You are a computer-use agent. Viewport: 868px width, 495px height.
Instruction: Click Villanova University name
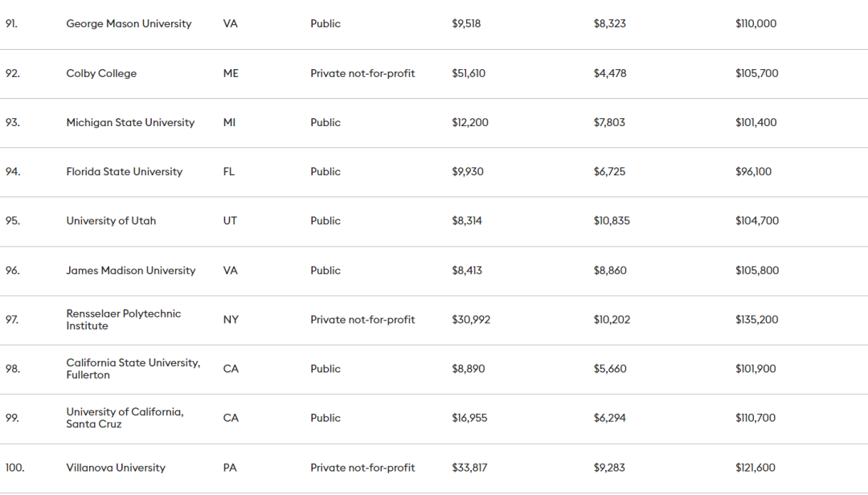click(116, 468)
